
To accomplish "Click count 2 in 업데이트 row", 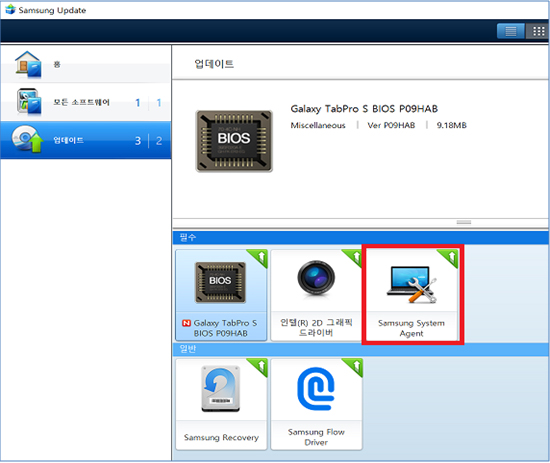I will [x=159, y=141].
